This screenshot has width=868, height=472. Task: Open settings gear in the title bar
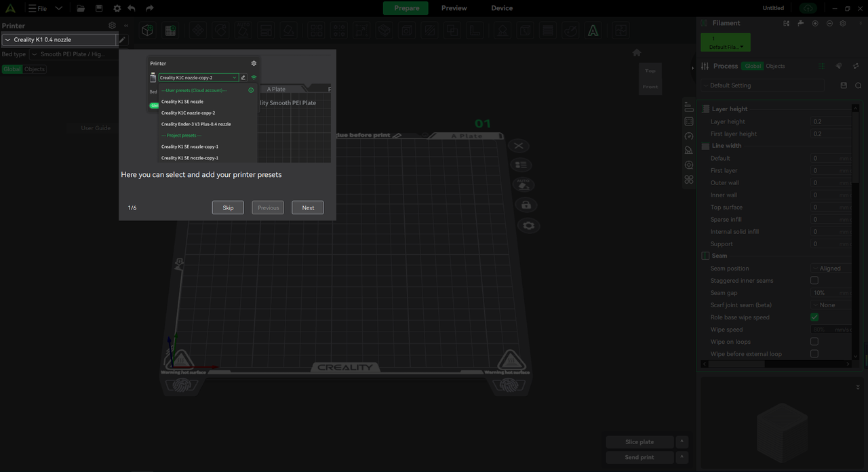coord(117,8)
